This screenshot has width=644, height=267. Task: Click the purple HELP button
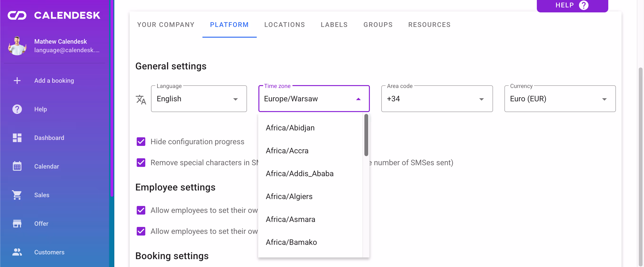point(572,5)
